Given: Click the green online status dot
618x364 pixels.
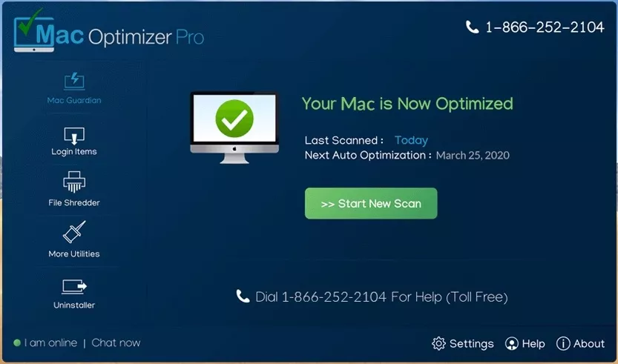Looking at the screenshot, I should (x=17, y=343).
